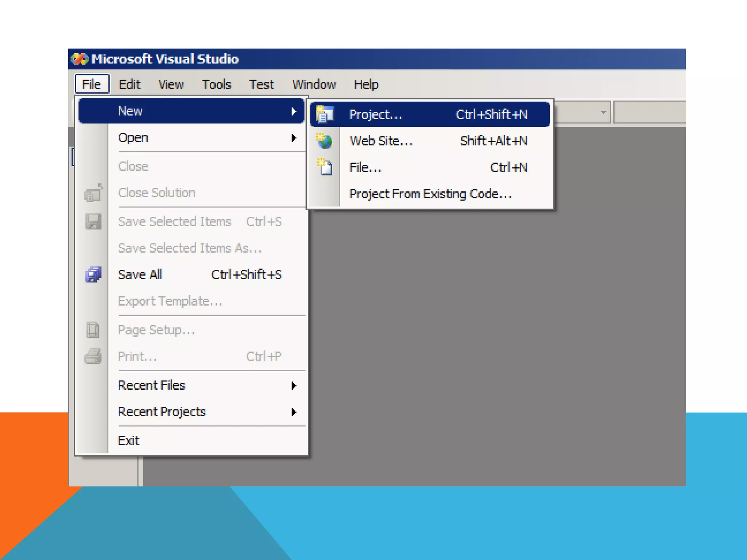Click the Web Site globe icon
747x560 pixels.
click(324, 141)
